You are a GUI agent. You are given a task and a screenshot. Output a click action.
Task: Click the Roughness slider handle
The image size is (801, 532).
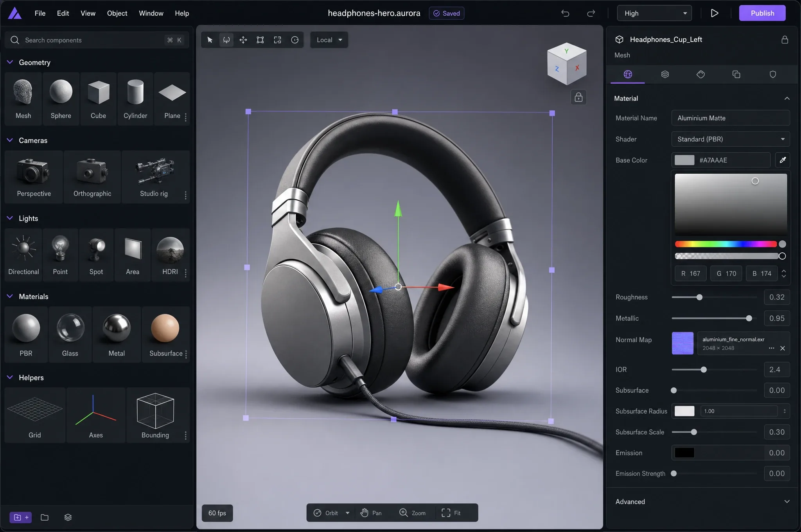point(699,297)
